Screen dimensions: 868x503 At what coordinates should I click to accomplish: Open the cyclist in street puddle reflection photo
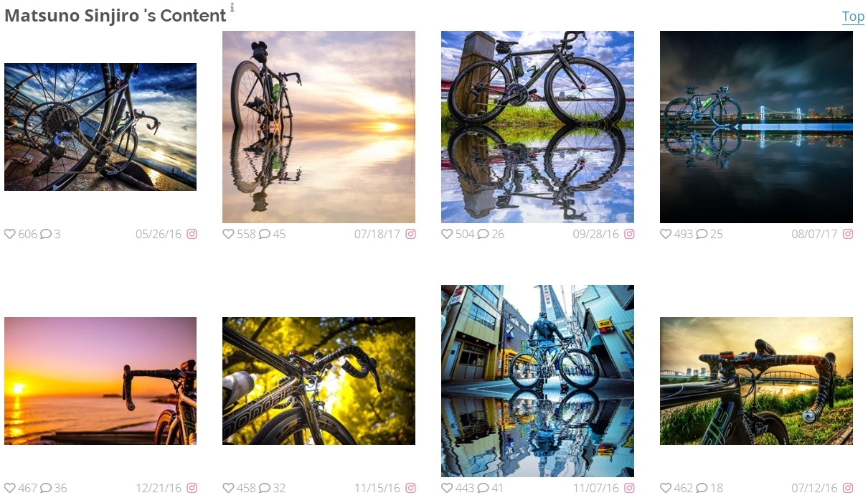click(x=537, y=381)
